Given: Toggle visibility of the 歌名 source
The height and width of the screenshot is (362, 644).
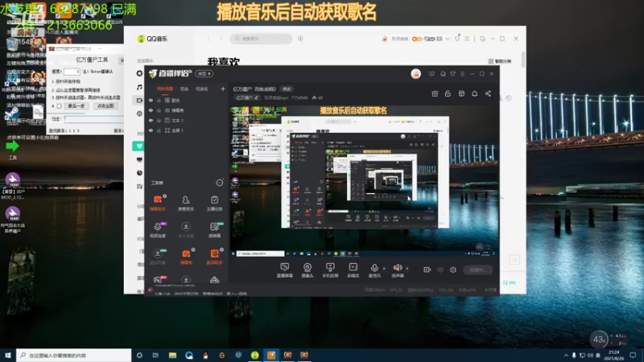Looking at the screenshot, I should point(151,100).
